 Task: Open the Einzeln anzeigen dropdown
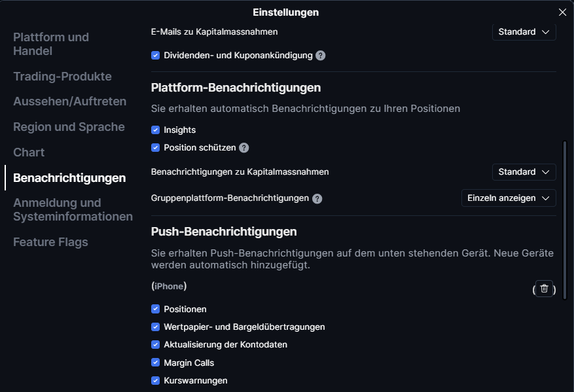click(x=509, y=198)
